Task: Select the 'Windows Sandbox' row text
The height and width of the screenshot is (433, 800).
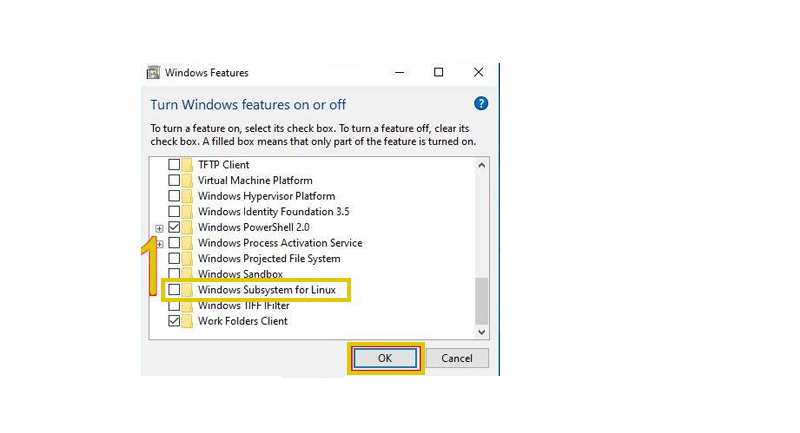Action: click(240, 274)
